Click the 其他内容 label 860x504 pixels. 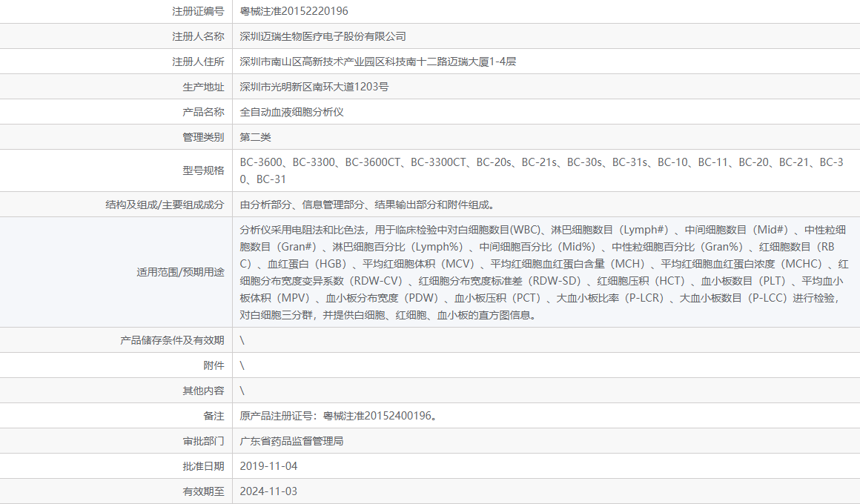[203, 391]
